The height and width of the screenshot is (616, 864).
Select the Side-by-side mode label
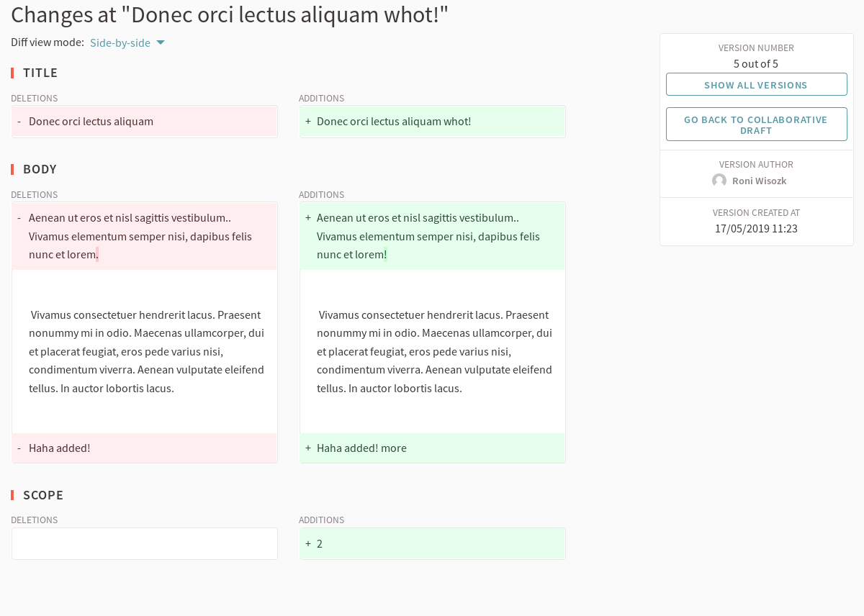119,42
